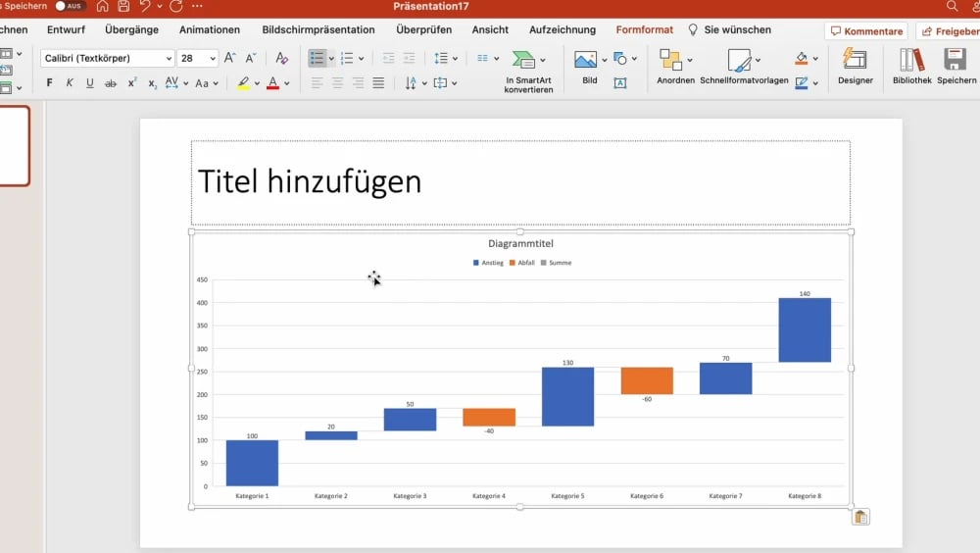Click the Titel hinzufügen title placeholder

[x=519, y=182]
